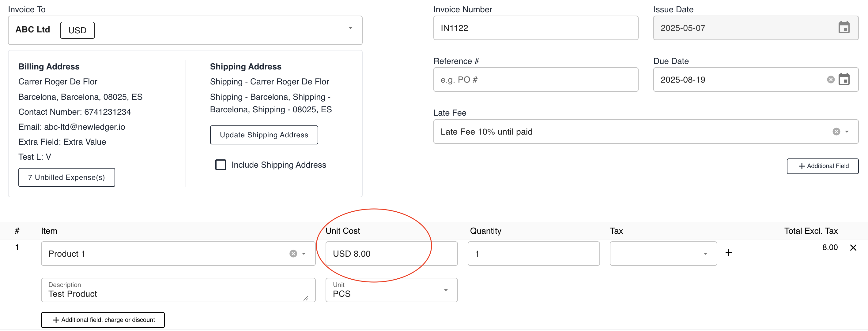Screen dimensions: 868x331
Task: Click the Quantity column header
Action: tap(485, 231)
